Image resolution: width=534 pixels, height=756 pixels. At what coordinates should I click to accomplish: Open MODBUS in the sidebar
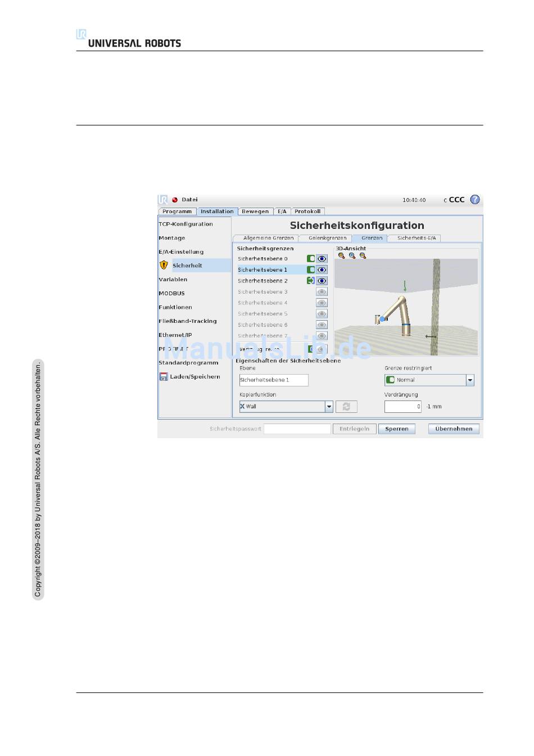coord(171,294)
